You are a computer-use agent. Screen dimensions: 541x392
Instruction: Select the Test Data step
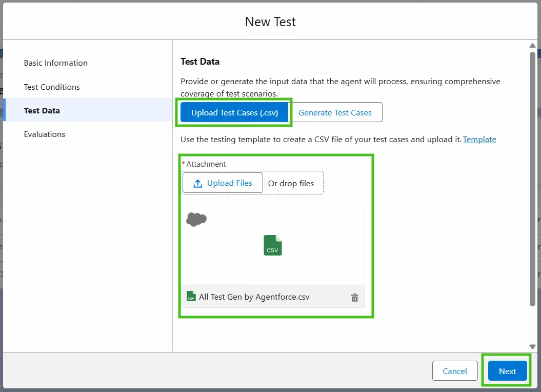[42, 111]
